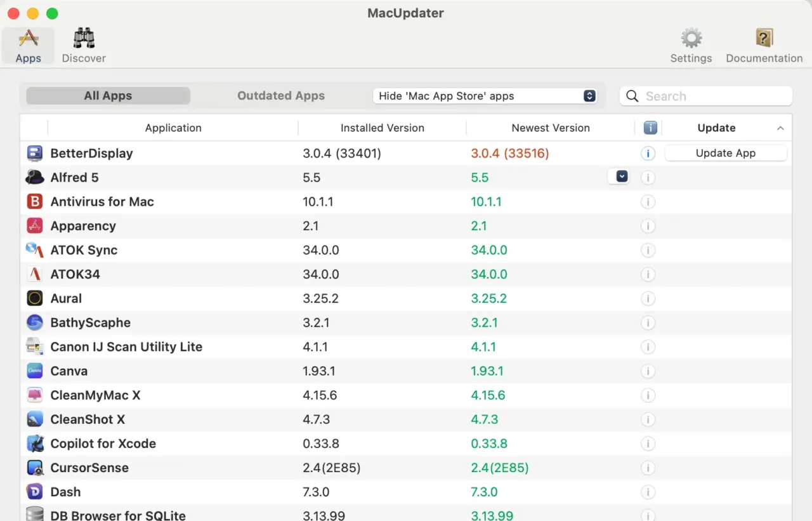Viewport: 812px width, 521px height.
Task: Show info for Apparency
Action: tap(648, 226)
